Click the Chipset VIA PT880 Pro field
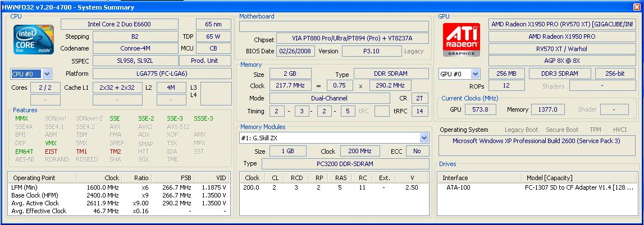644x225 pixels. [x=353, y=39]
